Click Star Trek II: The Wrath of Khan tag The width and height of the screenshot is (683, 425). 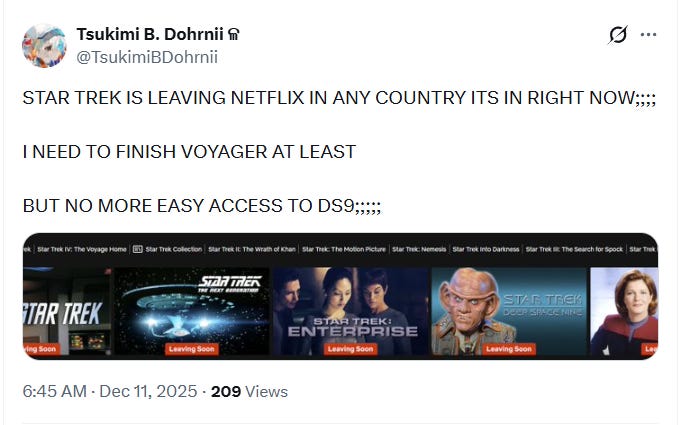click(252, 249)
